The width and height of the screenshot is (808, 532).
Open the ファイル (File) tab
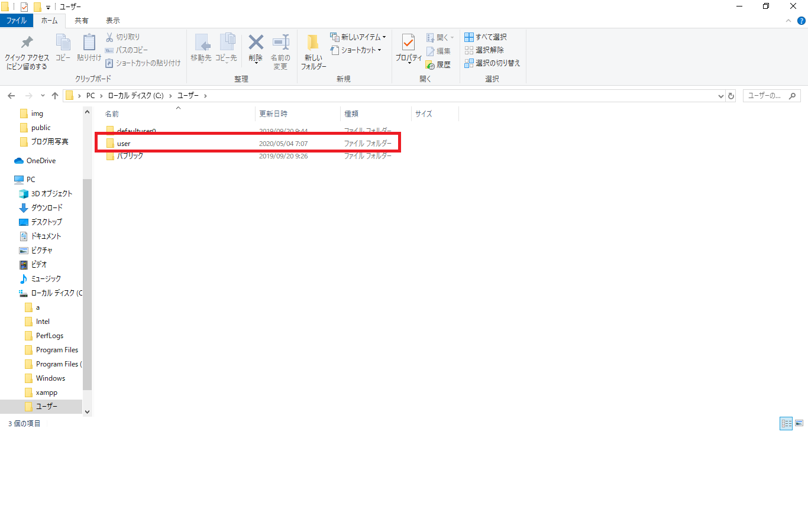(17, 21)
